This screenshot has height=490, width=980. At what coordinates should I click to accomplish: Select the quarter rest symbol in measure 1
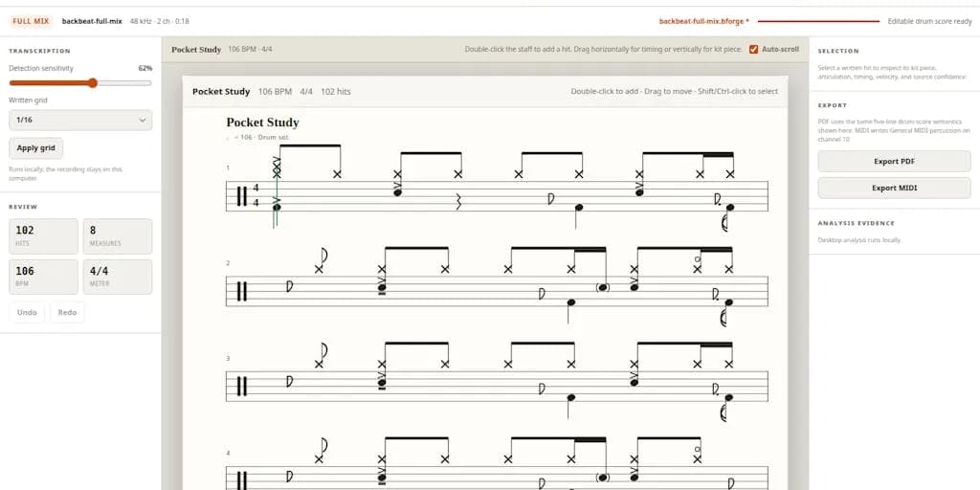tap(458, 202)
